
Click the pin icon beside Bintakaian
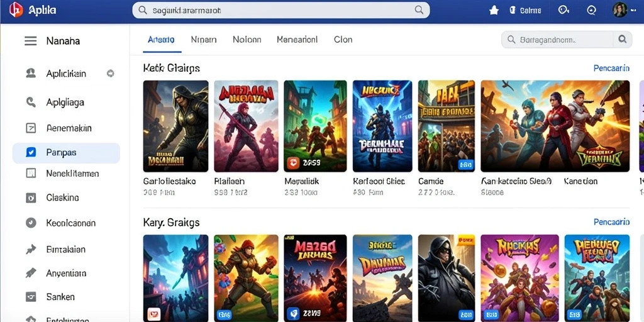(x=31, y=249)
